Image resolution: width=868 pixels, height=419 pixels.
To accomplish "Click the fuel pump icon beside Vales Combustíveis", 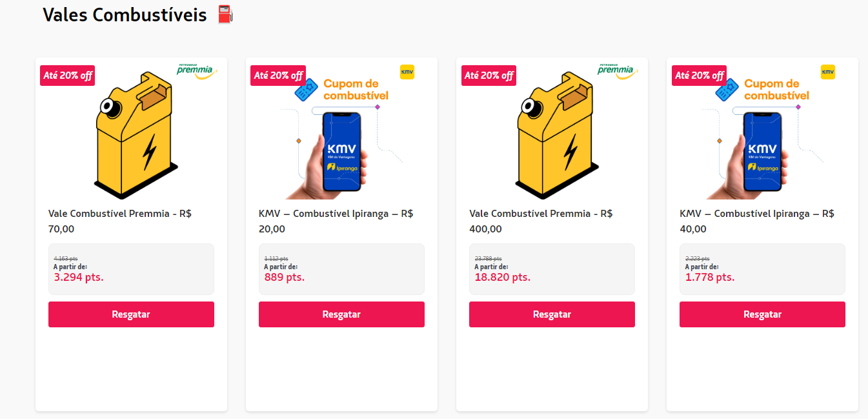I will tap(224, 14).
